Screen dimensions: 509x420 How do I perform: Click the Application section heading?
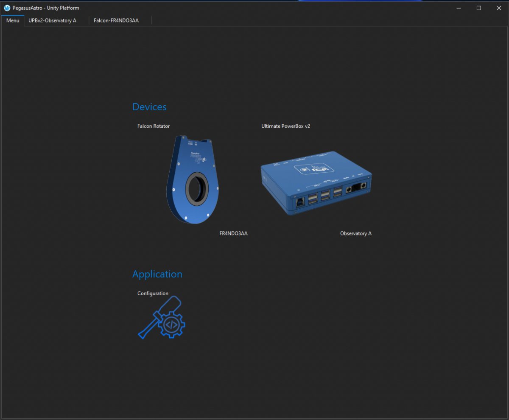pyautogui.click(x=157, y=274)
